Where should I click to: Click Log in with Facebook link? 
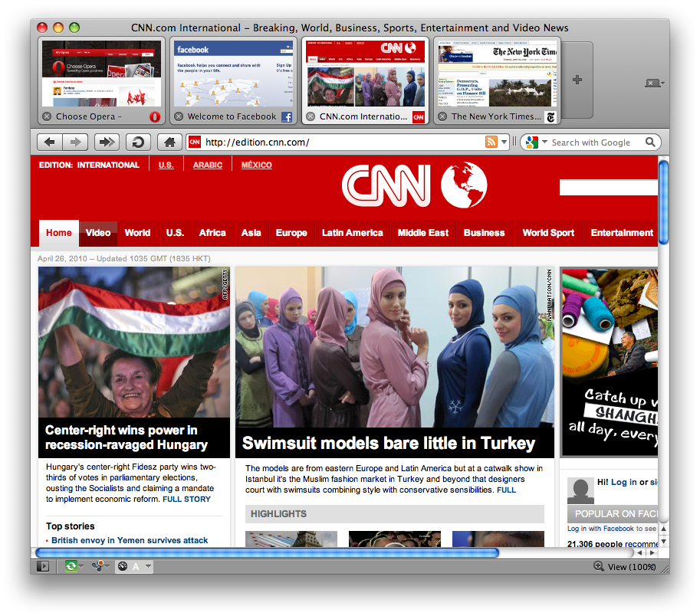tap(600, 529)
